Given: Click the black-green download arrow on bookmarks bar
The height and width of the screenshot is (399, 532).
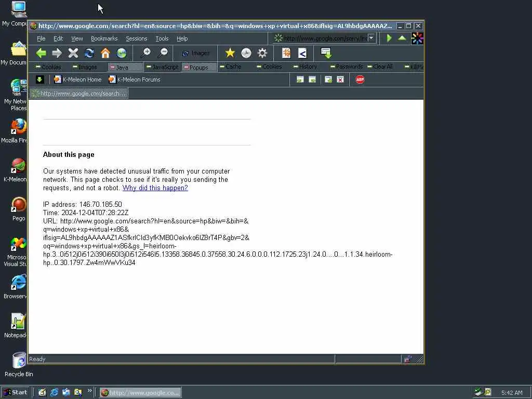Looking at the screenshot, I should tap(39, 79).
